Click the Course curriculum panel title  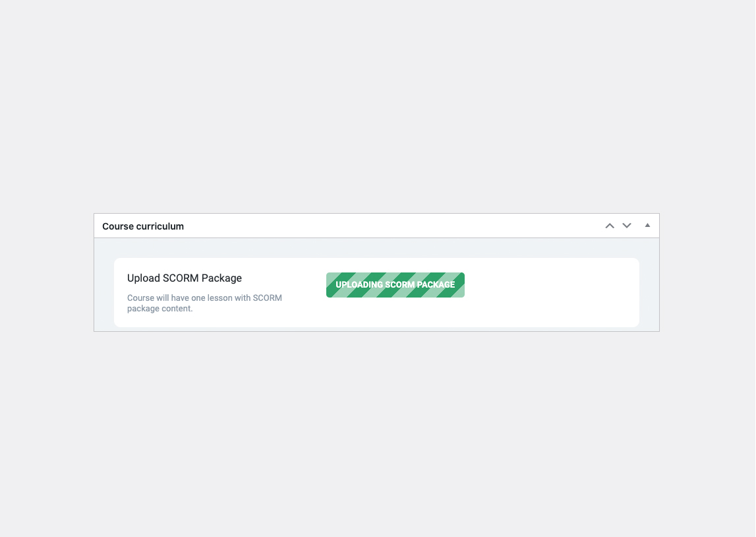(143, 226)
